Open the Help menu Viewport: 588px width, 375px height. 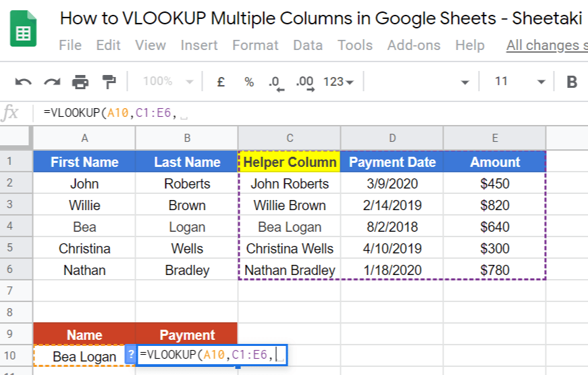(469, 45)
